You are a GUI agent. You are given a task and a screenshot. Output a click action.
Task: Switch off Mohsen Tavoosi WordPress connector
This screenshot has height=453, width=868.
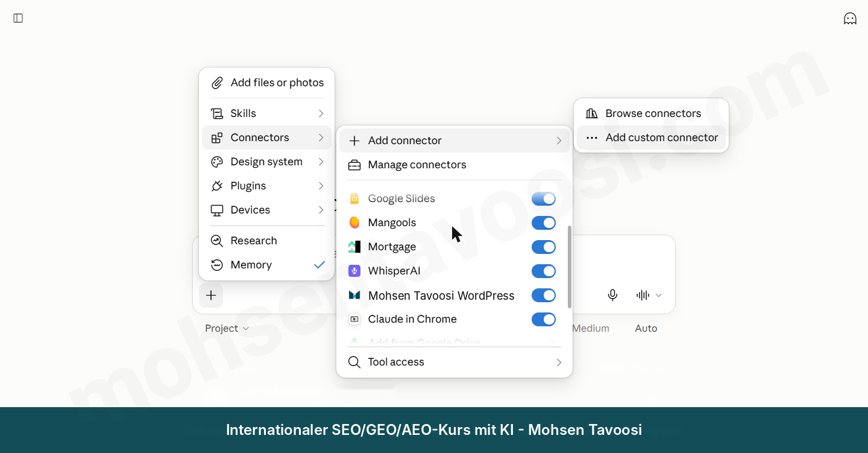(544, 296)
